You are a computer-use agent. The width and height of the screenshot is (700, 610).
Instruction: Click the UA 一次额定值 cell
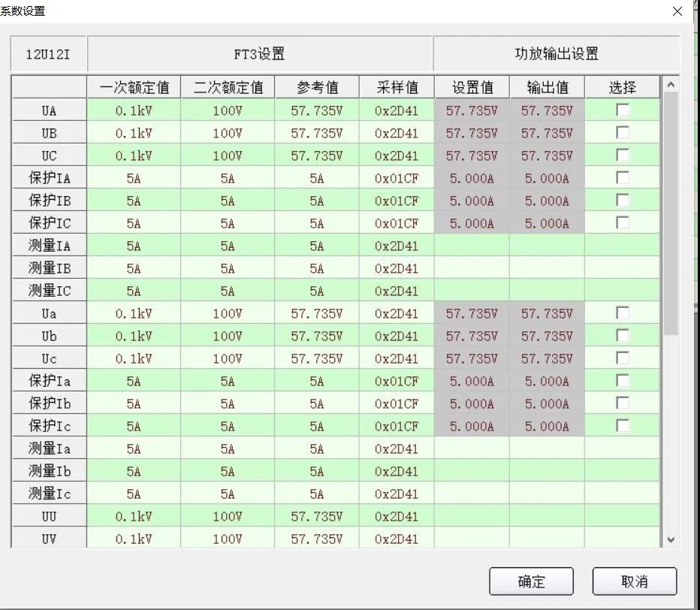pyautogui.click(x=134, y=110)
